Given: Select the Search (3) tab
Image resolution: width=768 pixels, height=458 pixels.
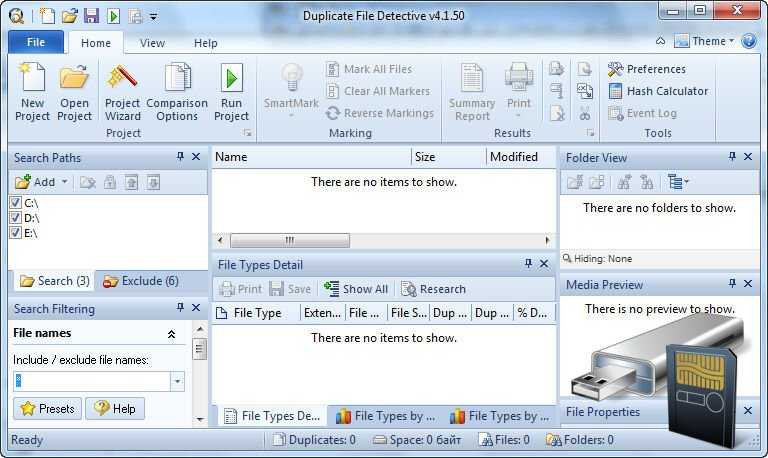Looking at the screenshot, I should pos(55,281).
